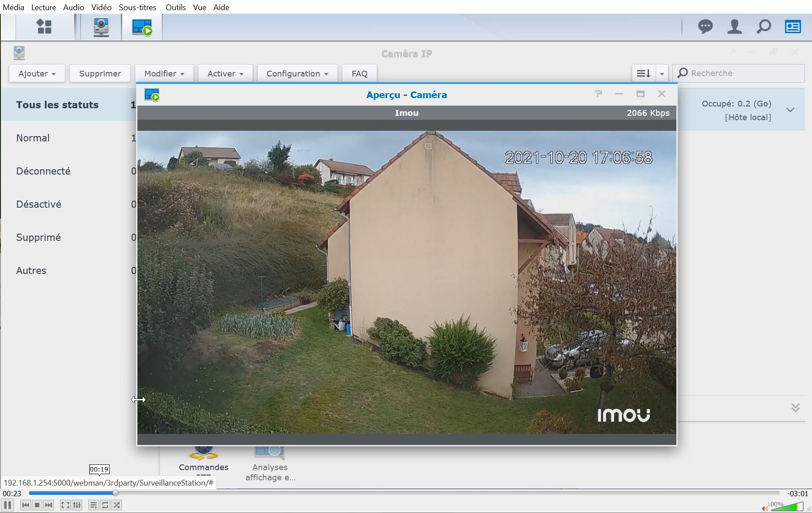
Task: Open the Live View app icon in taskbar
Action: click(x=142, y=27)
